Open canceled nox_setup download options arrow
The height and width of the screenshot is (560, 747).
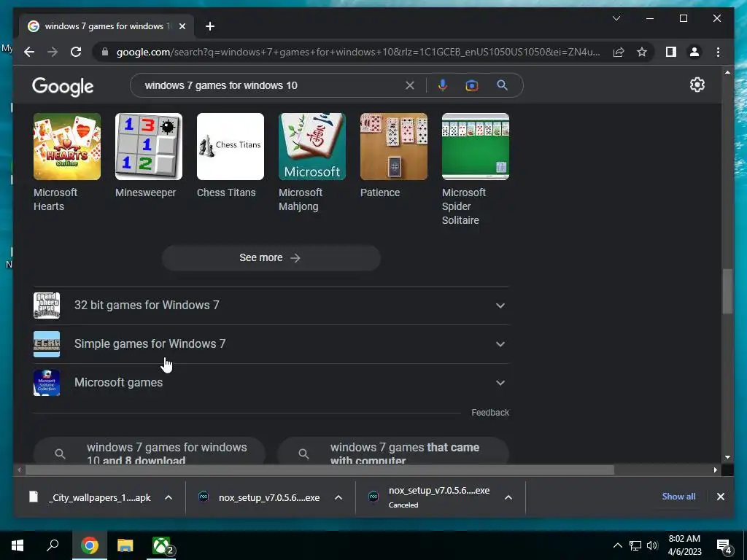point(508,497)
